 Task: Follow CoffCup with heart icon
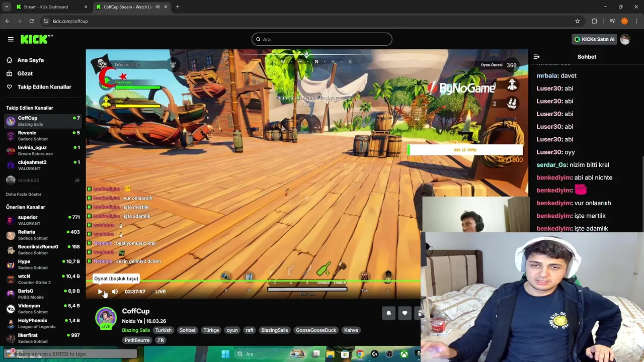click(x=405, y=313)
